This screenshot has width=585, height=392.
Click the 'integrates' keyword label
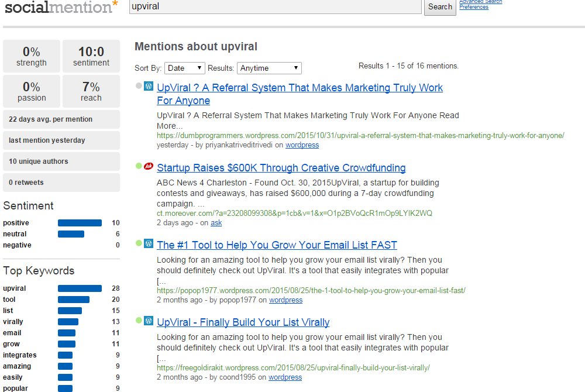[20, 355]
